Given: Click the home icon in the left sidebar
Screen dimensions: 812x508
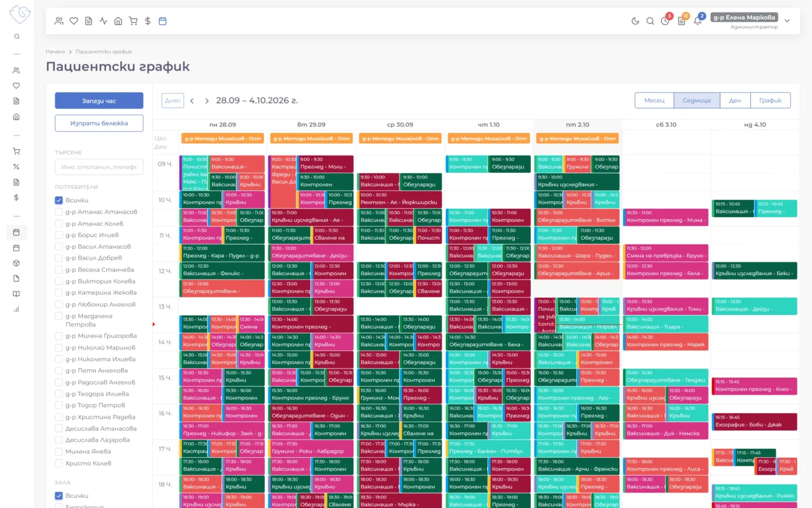Looking at the screenshot, I should (16, 117).
